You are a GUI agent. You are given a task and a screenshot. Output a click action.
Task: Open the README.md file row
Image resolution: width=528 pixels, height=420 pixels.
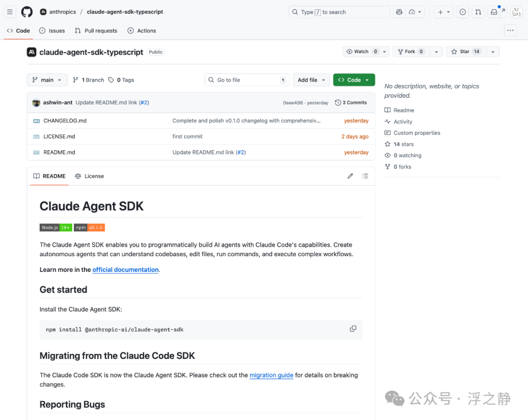pyautogui.click(x=201, y=152)
